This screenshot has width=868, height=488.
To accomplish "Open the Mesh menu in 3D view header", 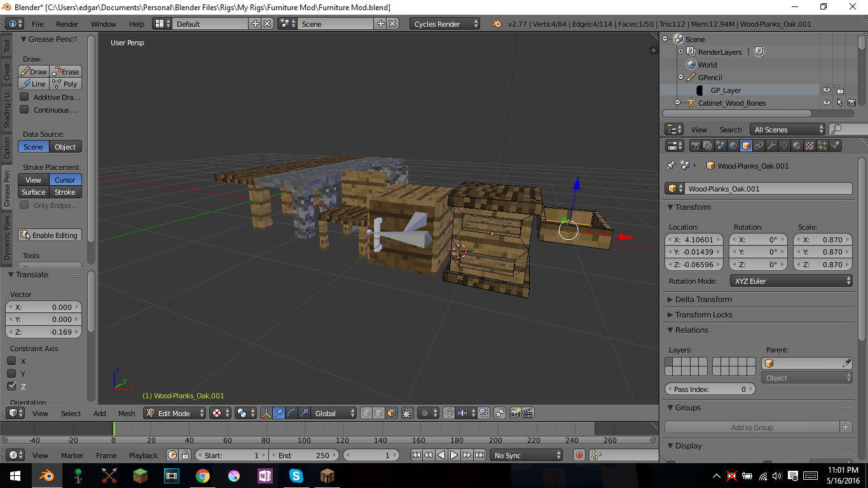I will pos(127,413).
